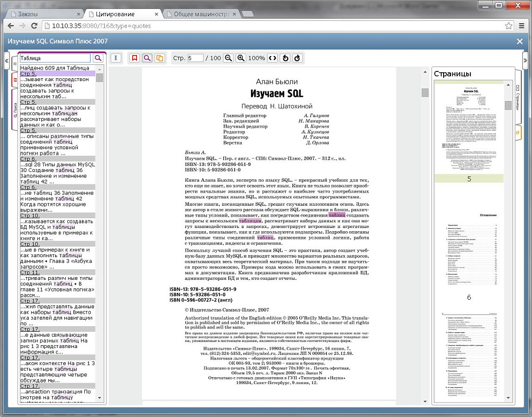Select the orange copy-quote tool
532x417 pixels.
pyautogui.click(x=159, y=58)
